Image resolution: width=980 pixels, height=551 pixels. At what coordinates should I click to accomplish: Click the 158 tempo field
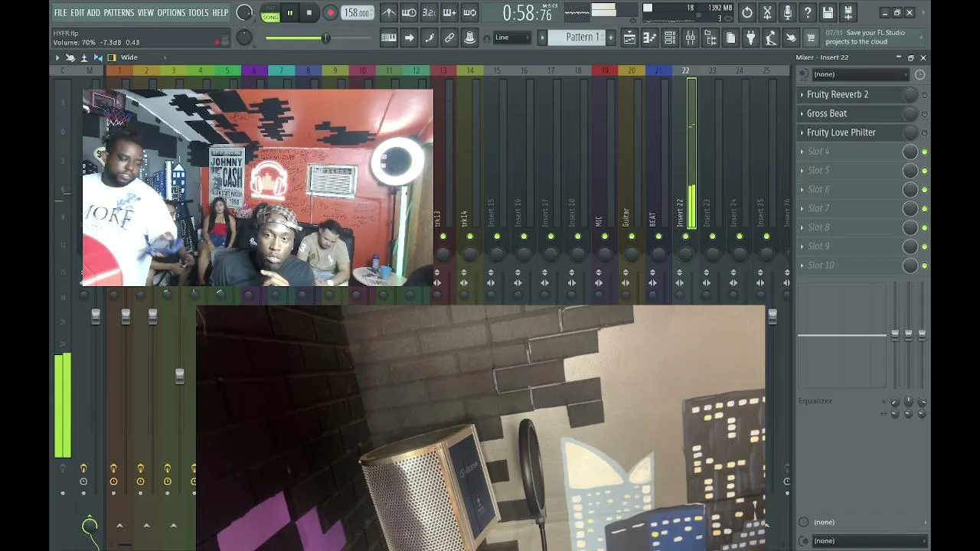point(357,13)
